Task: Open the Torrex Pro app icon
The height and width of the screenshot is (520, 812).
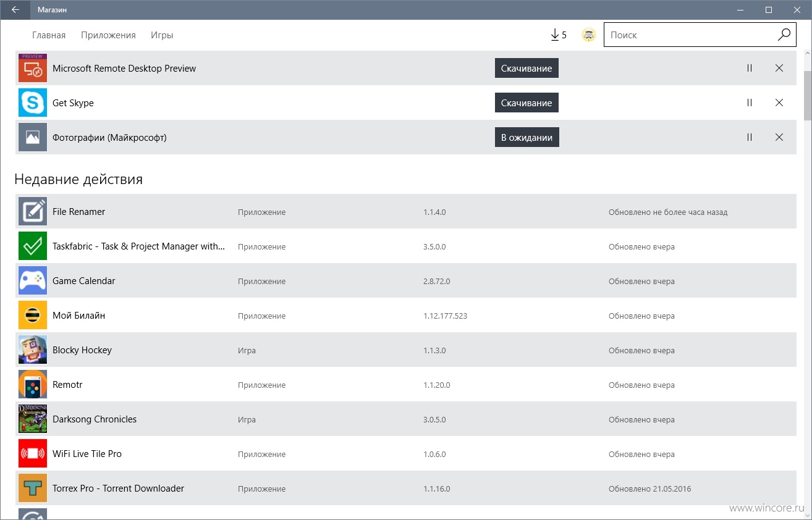Action: tap(33, 488)
